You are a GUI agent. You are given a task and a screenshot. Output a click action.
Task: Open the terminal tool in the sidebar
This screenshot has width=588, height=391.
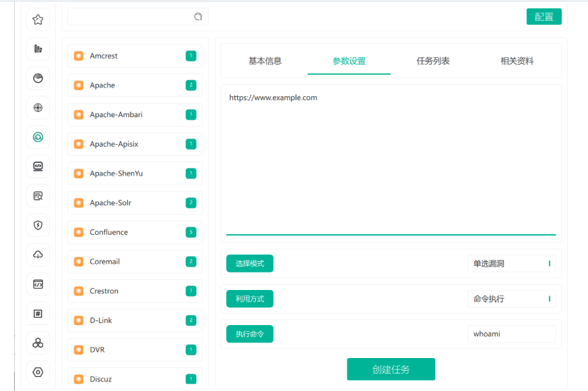click(38, 166)
